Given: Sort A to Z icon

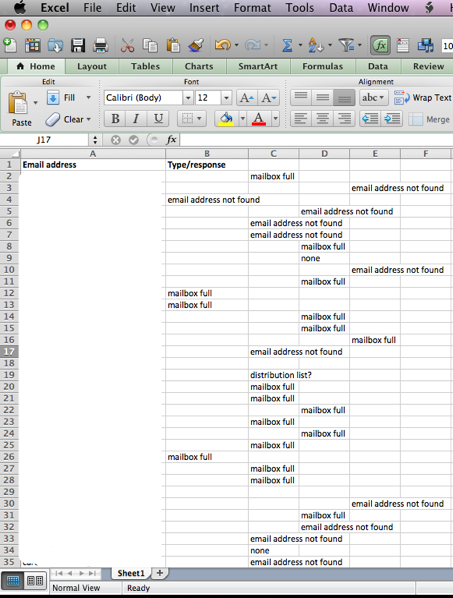Looking at the screenshot, I should click(315, 46).
